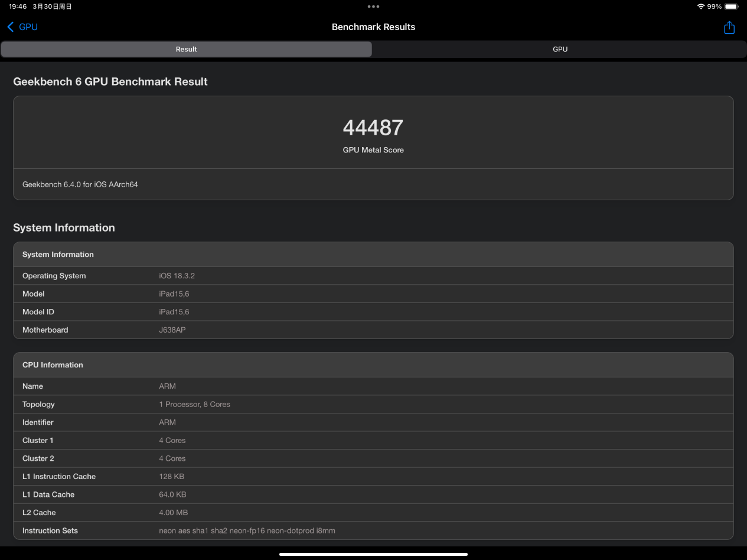The image size is (747, 560).
Task: Tap the share icon in top right
Action: coord(729,27)
